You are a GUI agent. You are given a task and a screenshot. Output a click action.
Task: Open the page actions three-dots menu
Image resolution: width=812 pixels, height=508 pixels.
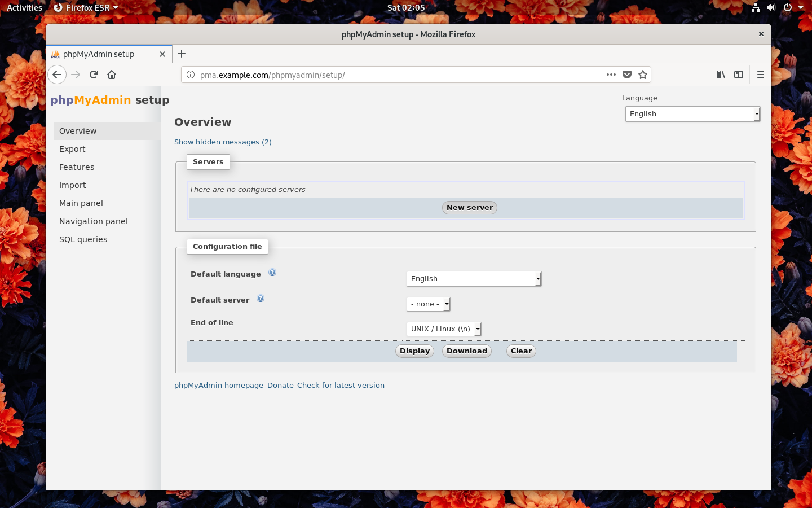[x=611, y=75]
